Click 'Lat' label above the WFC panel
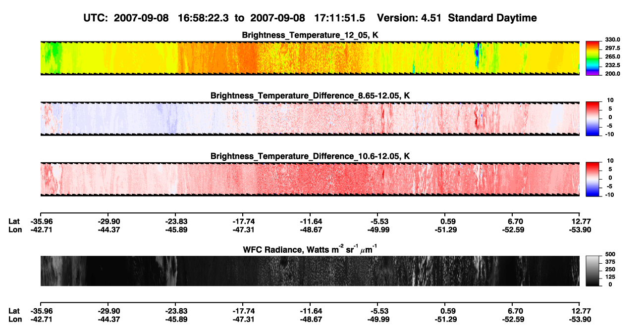This screenshot has height=330, width=644. [x=14, y=221]
